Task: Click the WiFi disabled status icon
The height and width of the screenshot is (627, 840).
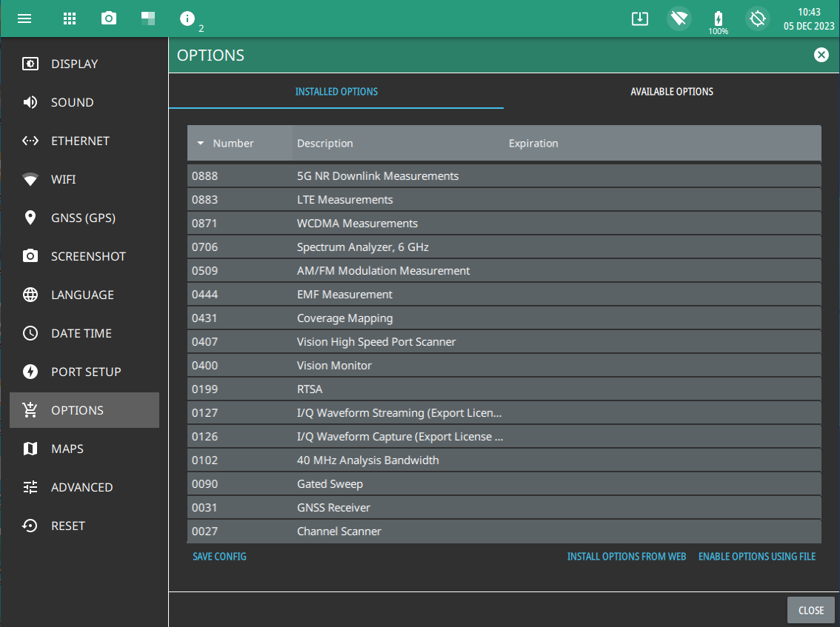Action: pos(679,19)
